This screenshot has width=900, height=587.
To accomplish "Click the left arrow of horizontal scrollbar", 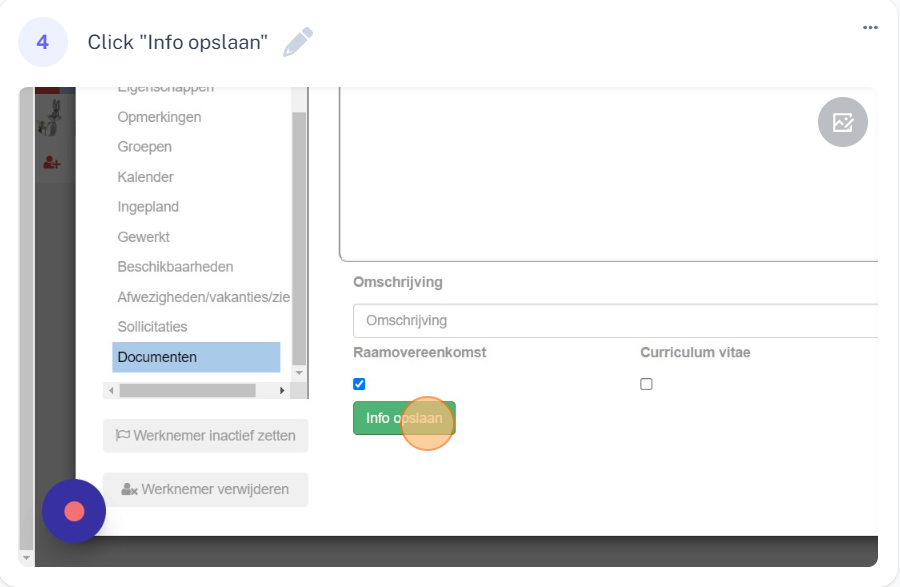I will [111, 391].
